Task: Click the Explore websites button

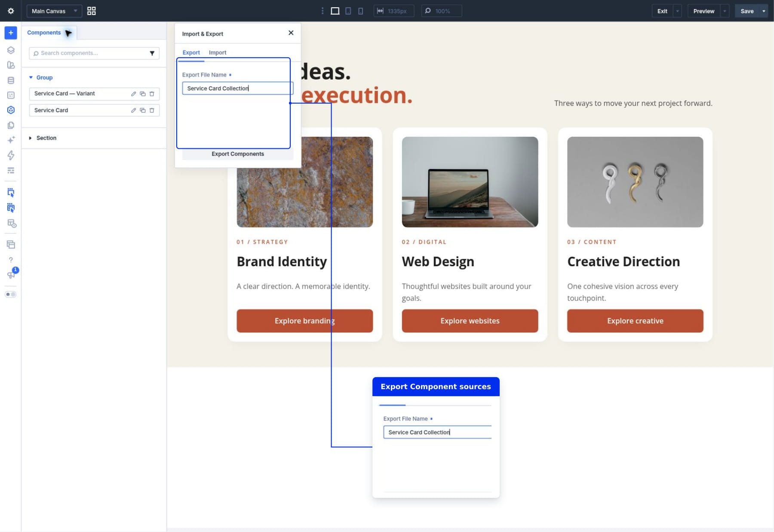Action: coord(470,321)
